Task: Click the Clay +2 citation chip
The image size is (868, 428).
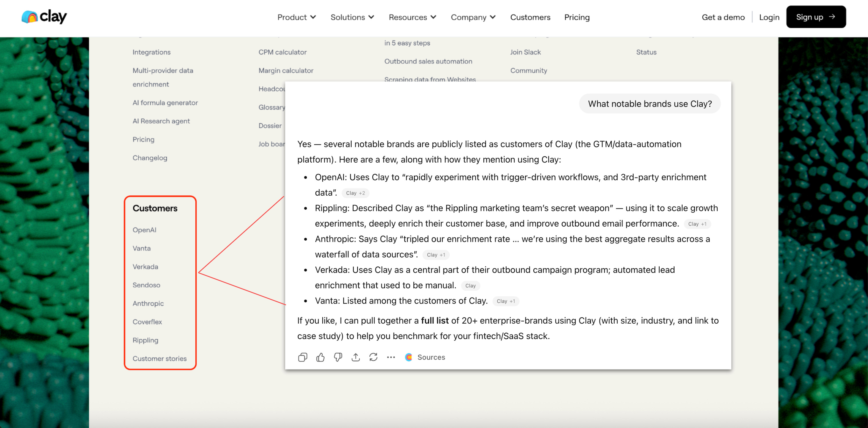Action: [x=355, y=193]
